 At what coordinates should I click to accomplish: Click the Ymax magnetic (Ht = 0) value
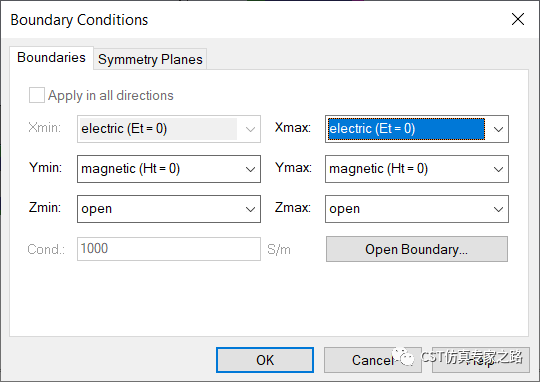(x=378, y=169)
